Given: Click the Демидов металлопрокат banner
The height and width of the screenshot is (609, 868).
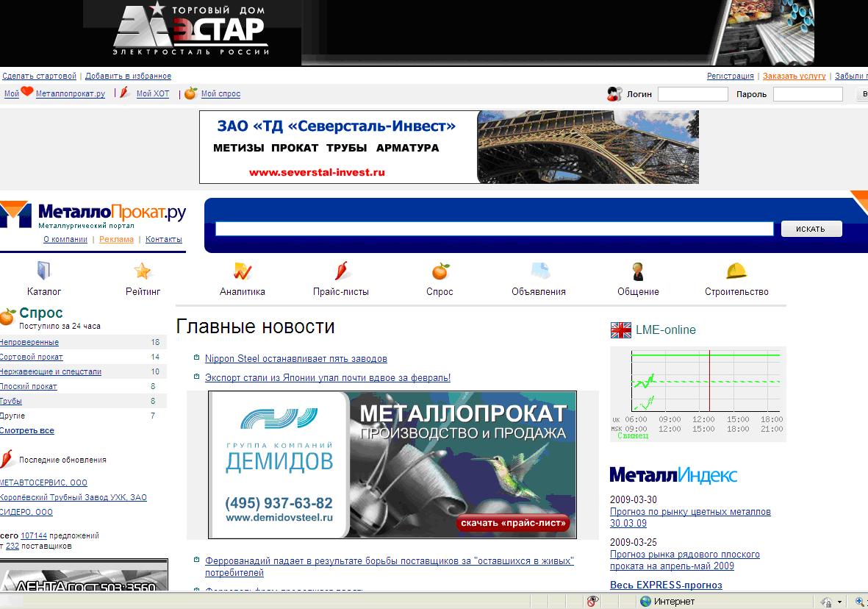Looking at the screenshot, I should (x=392, y=464).
